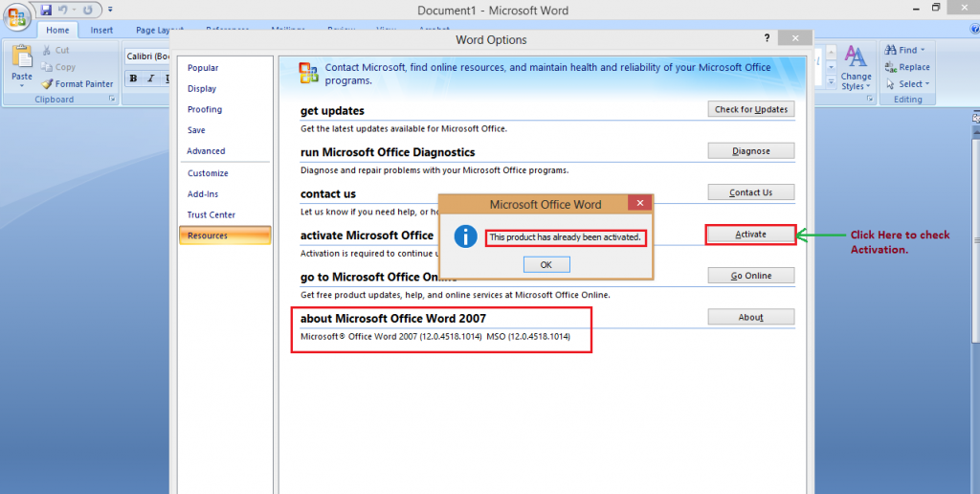Click the Select cursor icon
The width and height of the screenshot is (980, 494).
click(891, 84)
